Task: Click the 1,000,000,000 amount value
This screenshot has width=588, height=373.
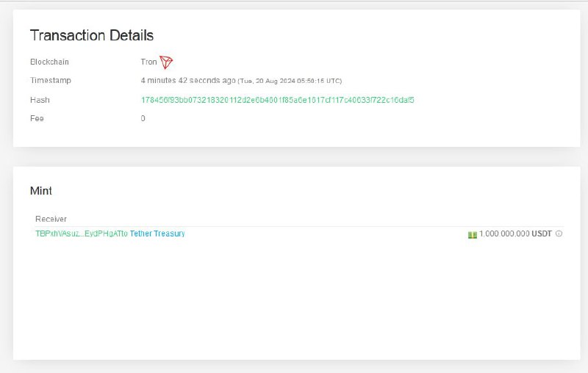Action: [504, 234]
